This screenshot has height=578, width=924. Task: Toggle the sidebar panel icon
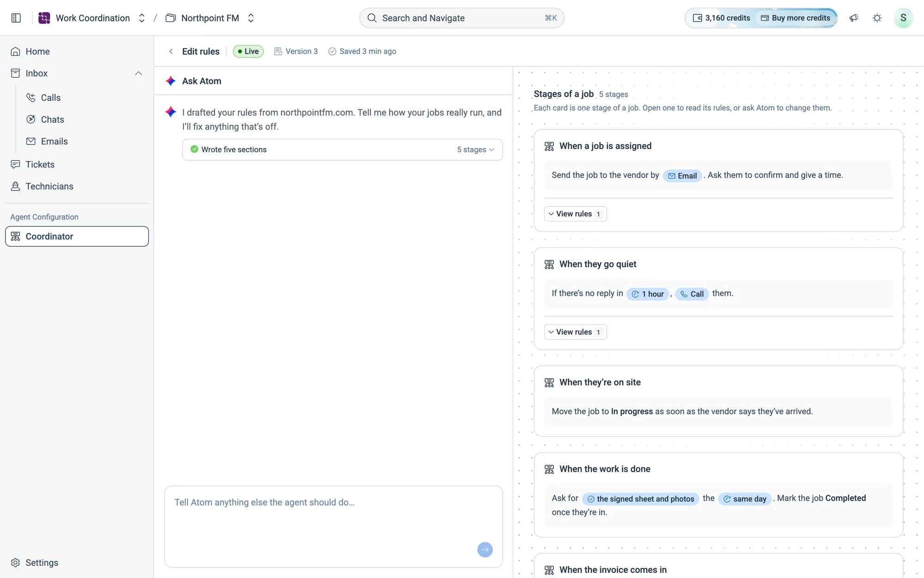tap(16, 18)
